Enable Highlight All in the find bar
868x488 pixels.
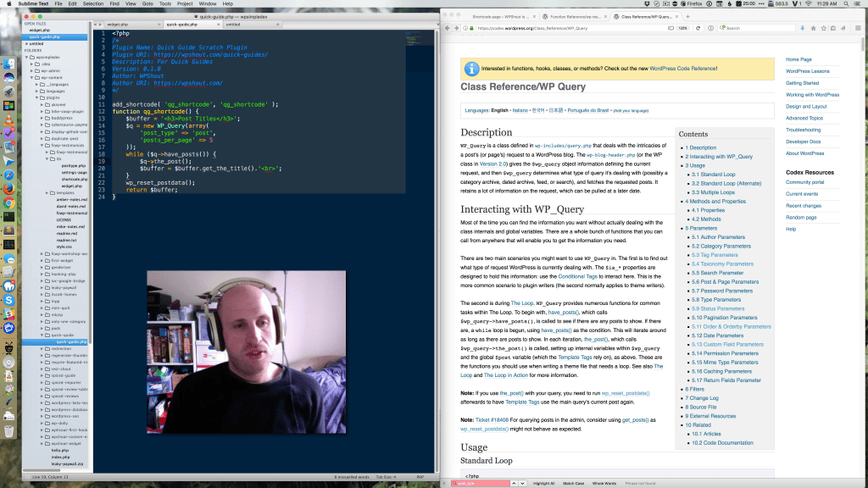(542, 483)
